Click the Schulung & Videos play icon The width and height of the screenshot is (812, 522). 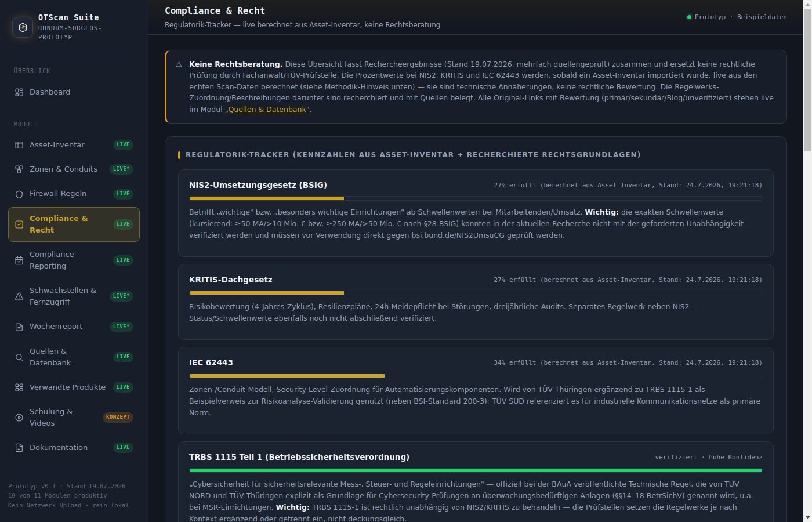click(x=19, y=418)
